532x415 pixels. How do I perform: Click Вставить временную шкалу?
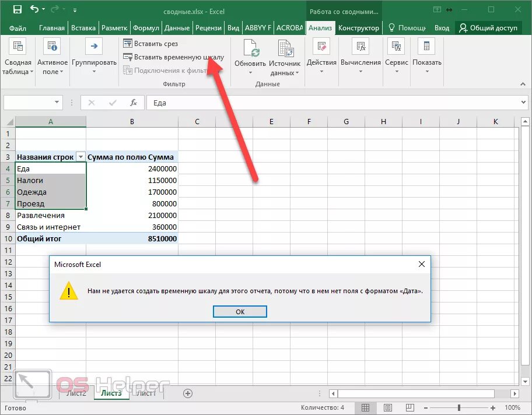(173, 57)
